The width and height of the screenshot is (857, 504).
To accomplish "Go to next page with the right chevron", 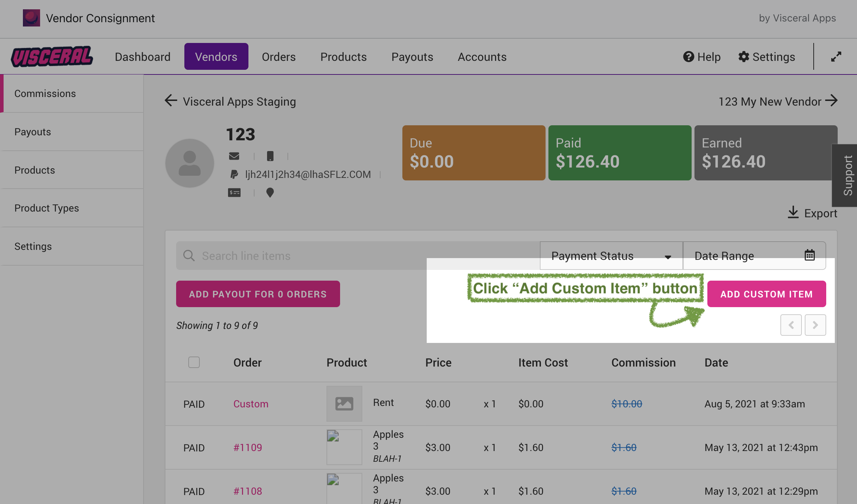I will [x=815, y=325].
